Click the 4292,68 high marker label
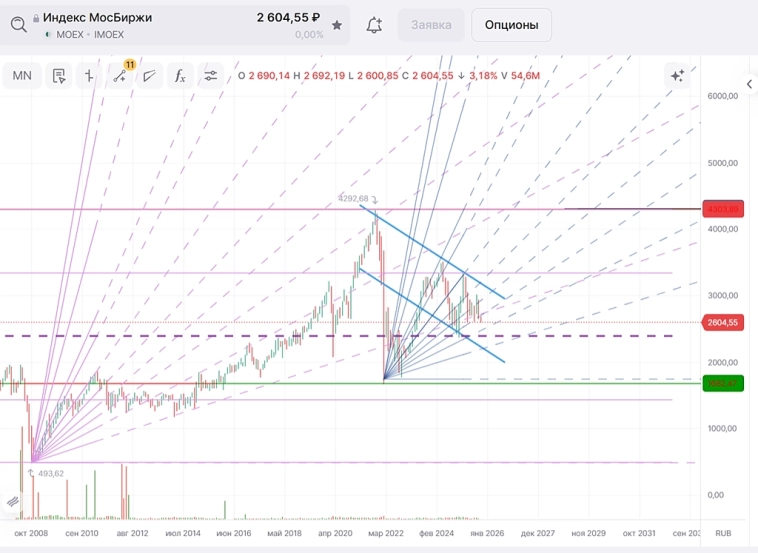Screen dimensions: 758x553 [353, 199]
